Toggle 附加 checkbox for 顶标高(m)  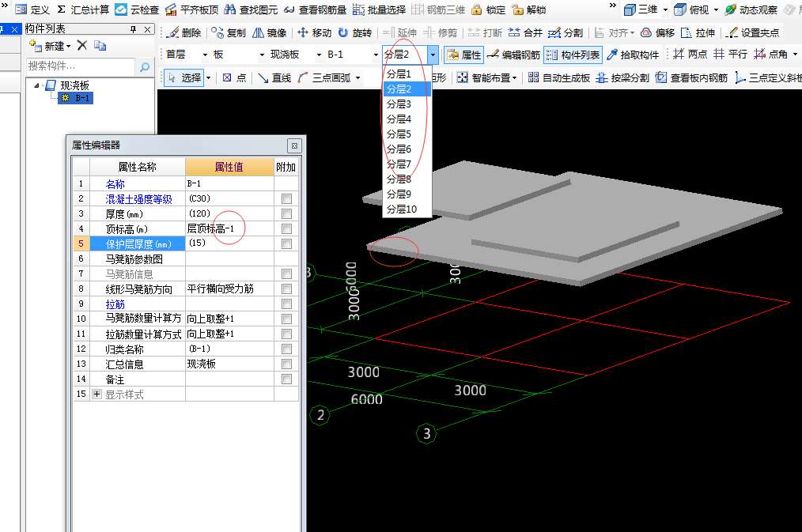(x=286, y=229)
